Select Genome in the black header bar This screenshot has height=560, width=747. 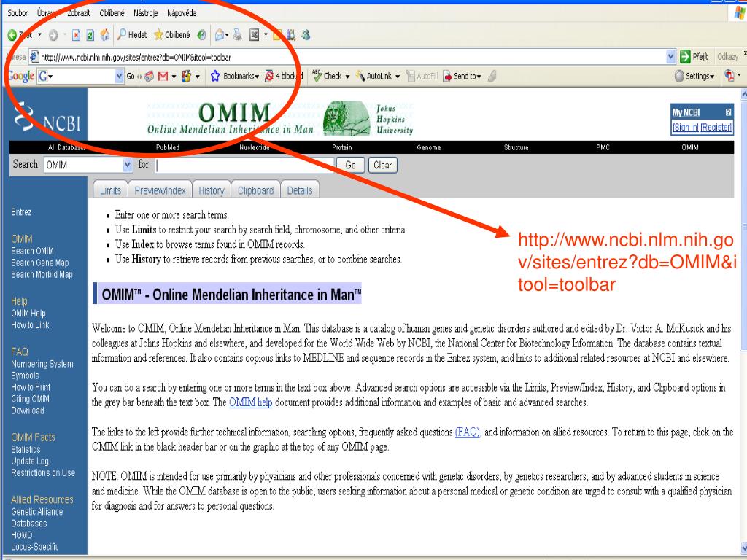(x=429, y=147)
